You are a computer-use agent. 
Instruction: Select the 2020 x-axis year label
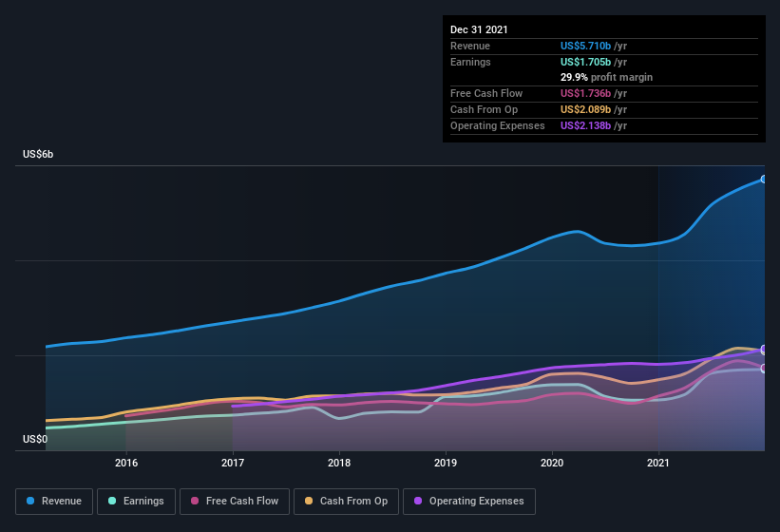click(552, 463)
